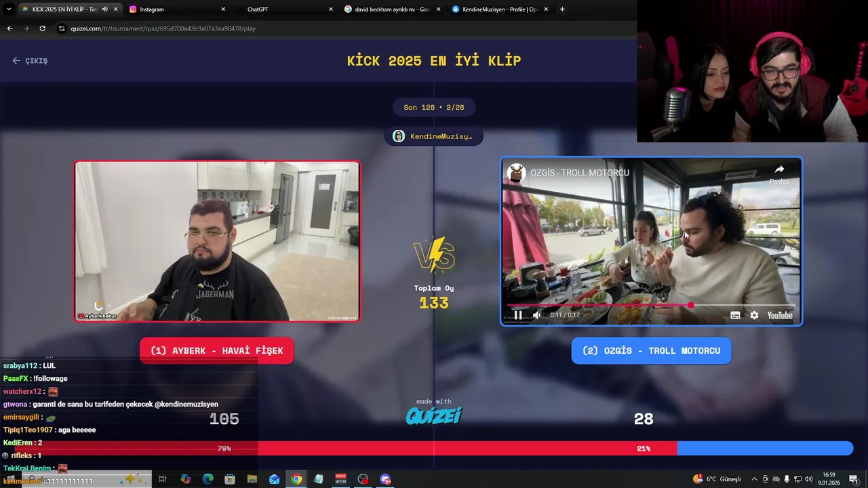This screenshot has width=868, height=488.
Task: Open YouTube player settings gear
Action: tap(754, 315)
